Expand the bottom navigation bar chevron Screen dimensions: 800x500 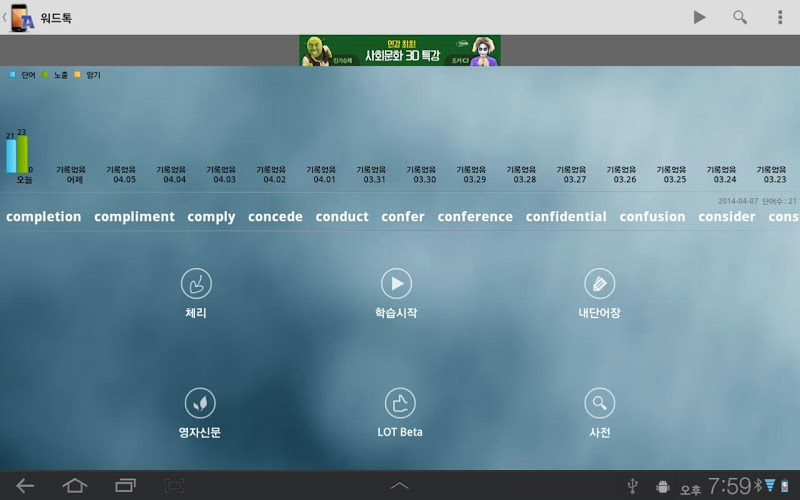(399, 486)
